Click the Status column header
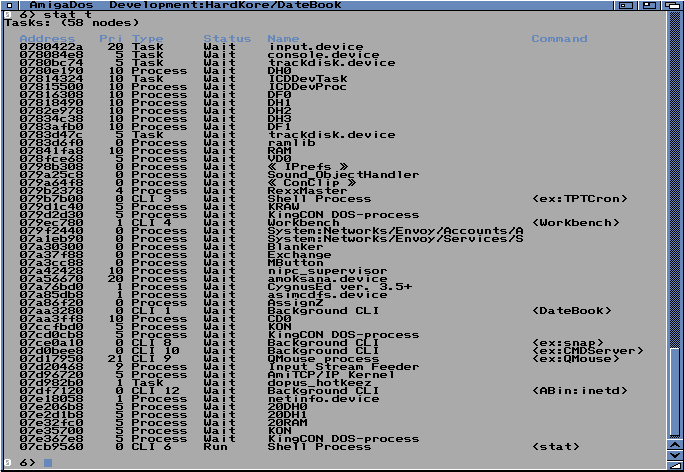The image size is (684, 472). pyautogui.click(x=227, y=38)
